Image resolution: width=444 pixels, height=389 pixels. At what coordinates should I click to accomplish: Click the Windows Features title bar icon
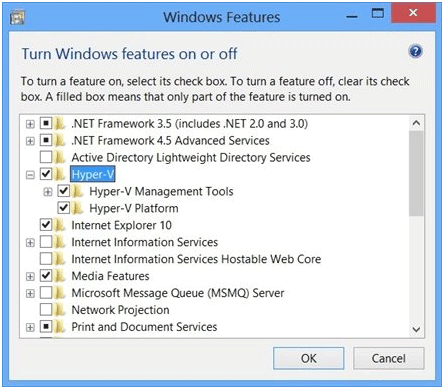[17, 17]
